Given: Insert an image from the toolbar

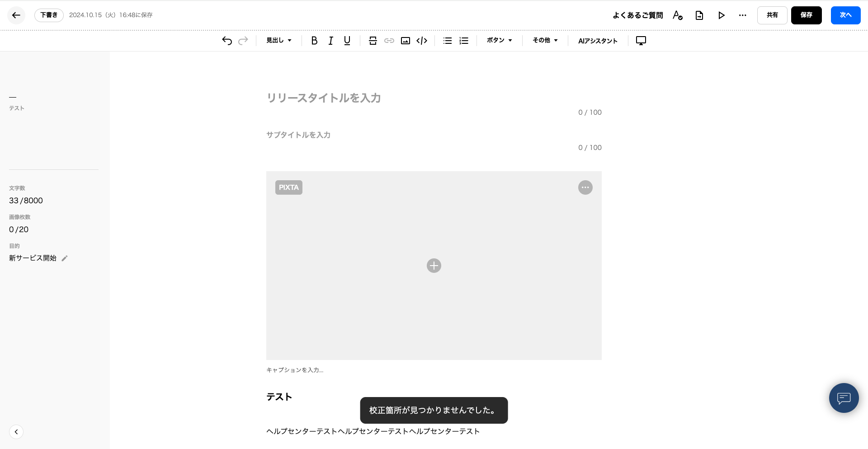Looking at the screenshot, I should pyautogui.click(x=406, y=41).
